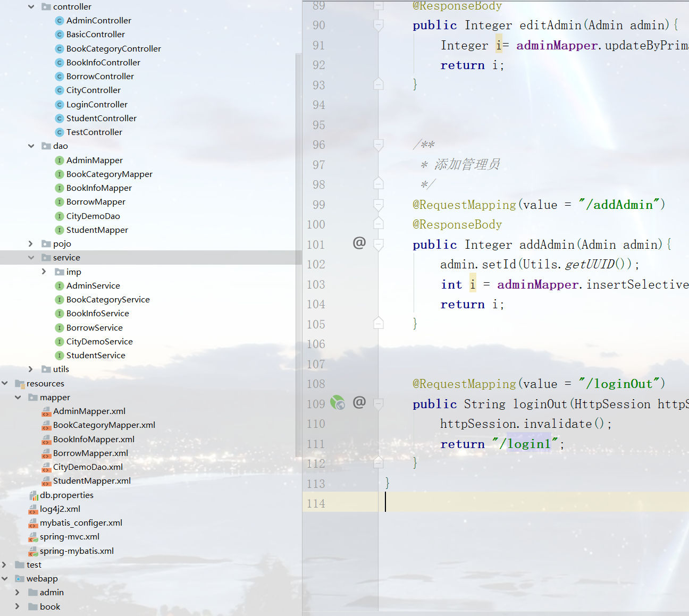This screenshot has height=616, width=689.
Task: Click the web endpoint gutter icon on line 109
Action: (x=337, y=403)
